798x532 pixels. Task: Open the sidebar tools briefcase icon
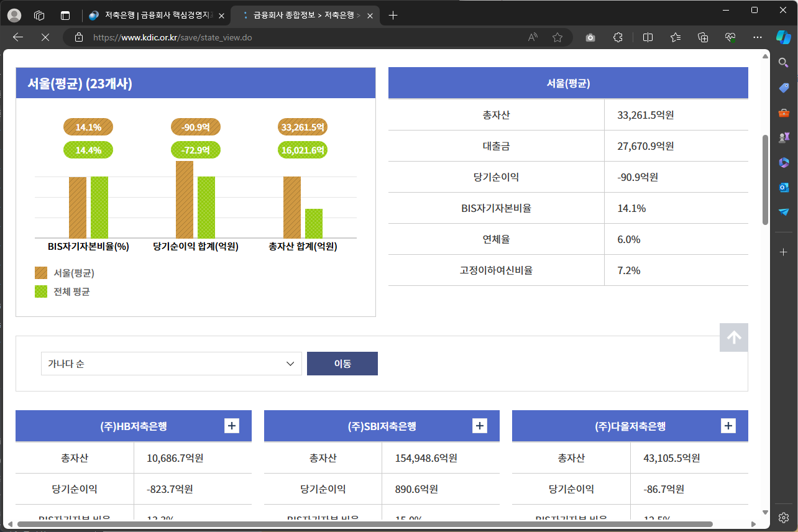pyautogui.click(x=784, y=113)
